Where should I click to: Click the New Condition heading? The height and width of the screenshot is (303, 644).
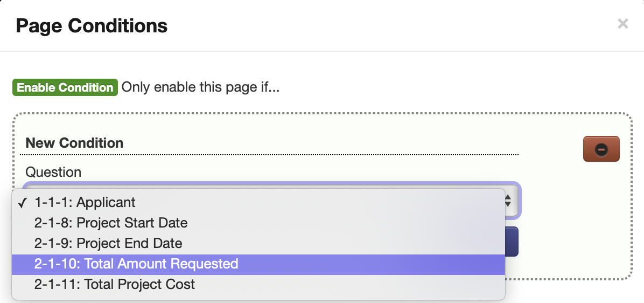(74, 143)
